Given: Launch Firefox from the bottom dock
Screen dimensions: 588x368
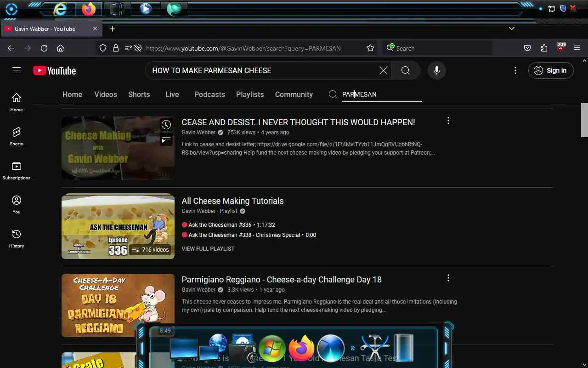Looking at the screenshot, I should 301,348.
